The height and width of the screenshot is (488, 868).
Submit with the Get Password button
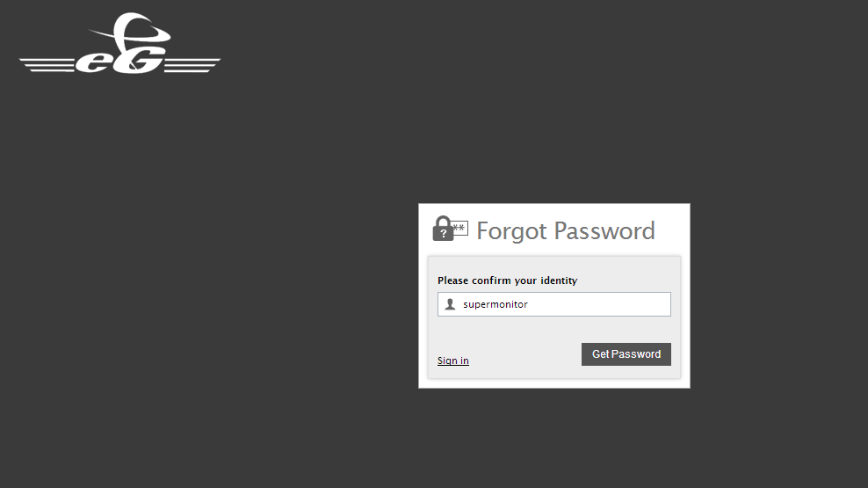tap(626, 354)
